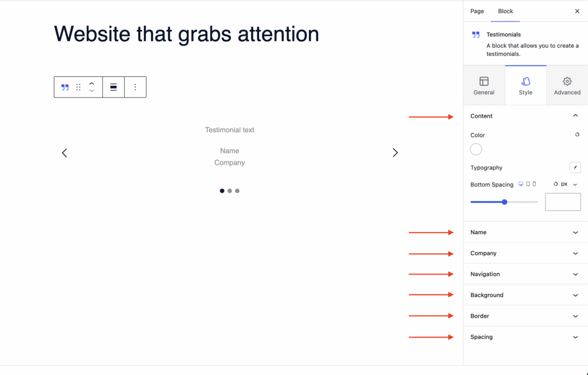Expand the Navigation panel
The image size is (588, 375).
(525, 274)
